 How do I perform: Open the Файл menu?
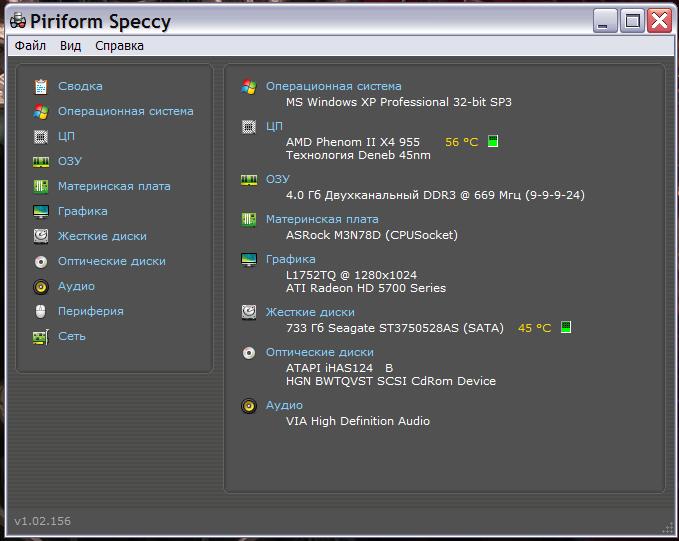point(30,46)
